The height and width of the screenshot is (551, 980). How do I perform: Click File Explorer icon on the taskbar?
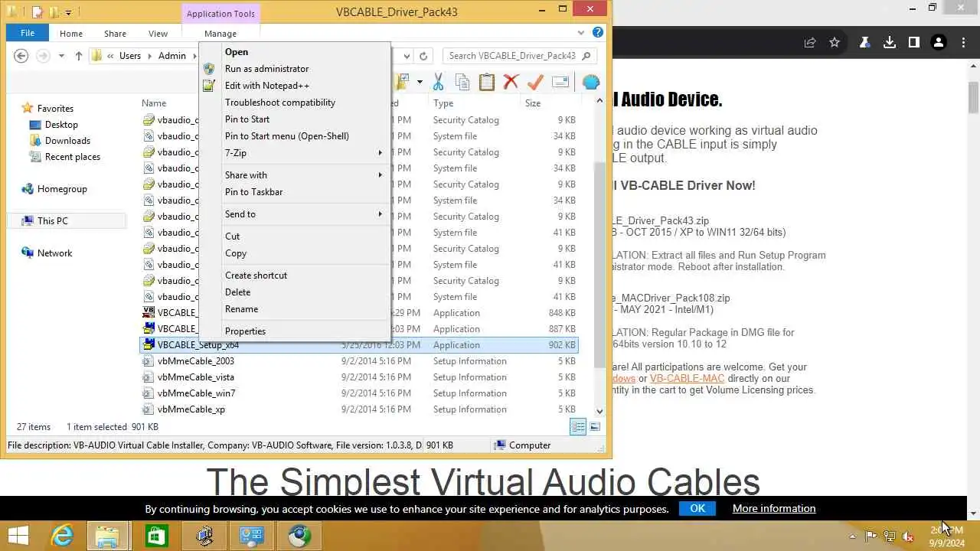click(x=107, y=536)
